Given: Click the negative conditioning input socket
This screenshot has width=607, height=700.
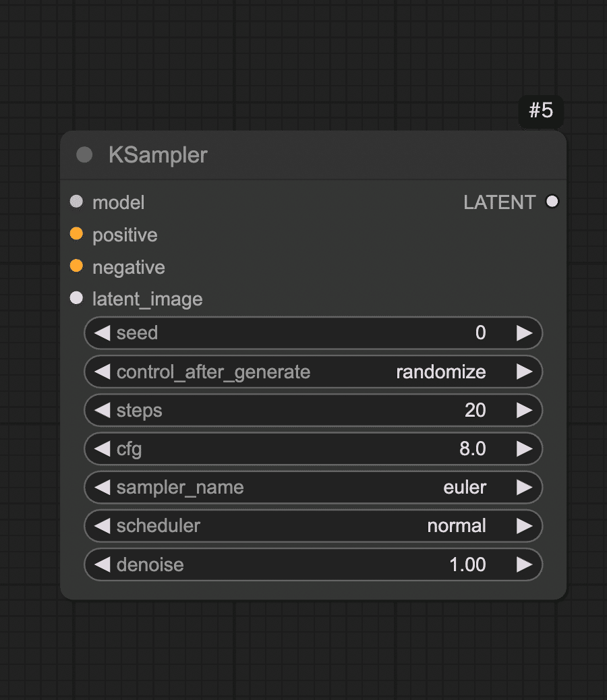Looking at the screenshot, I should tap(76, 266).
